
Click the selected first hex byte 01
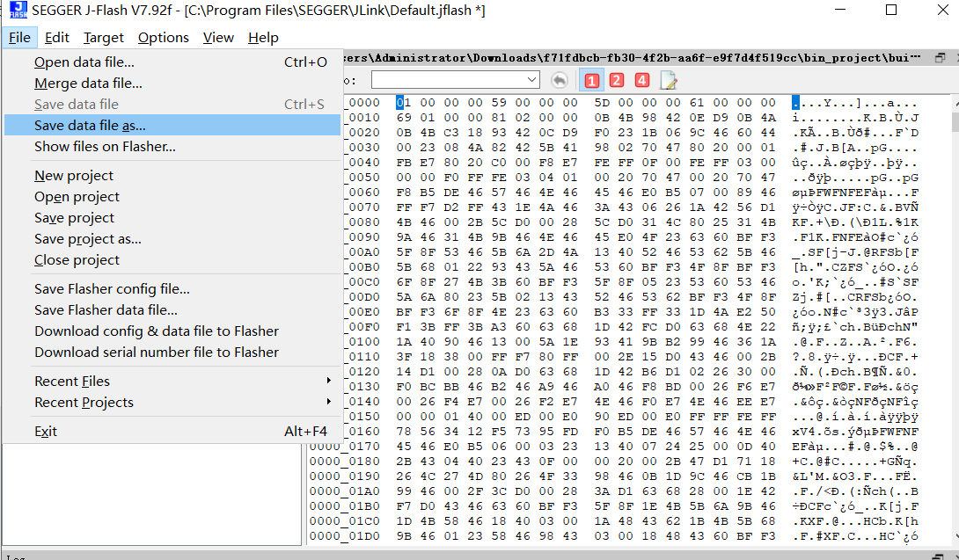[403, 103]
